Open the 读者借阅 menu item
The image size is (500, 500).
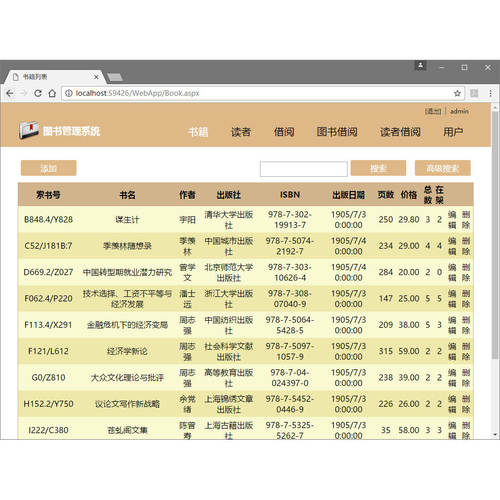400,132
